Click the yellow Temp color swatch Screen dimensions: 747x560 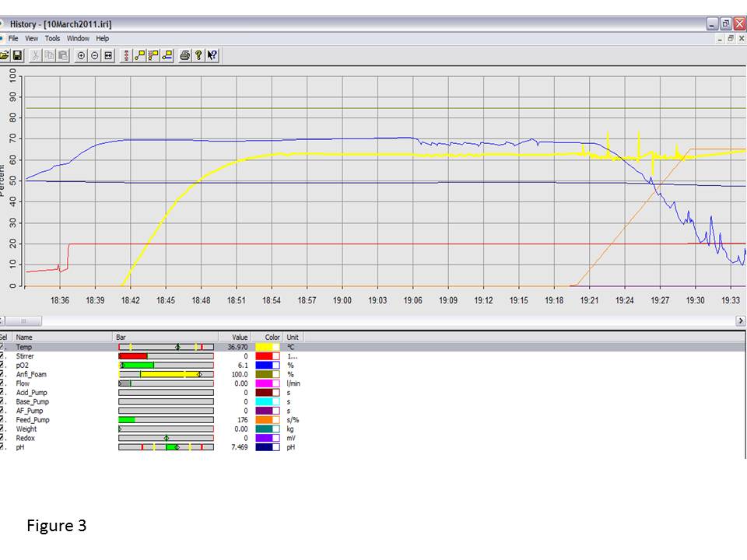click(x=264, y=347)
